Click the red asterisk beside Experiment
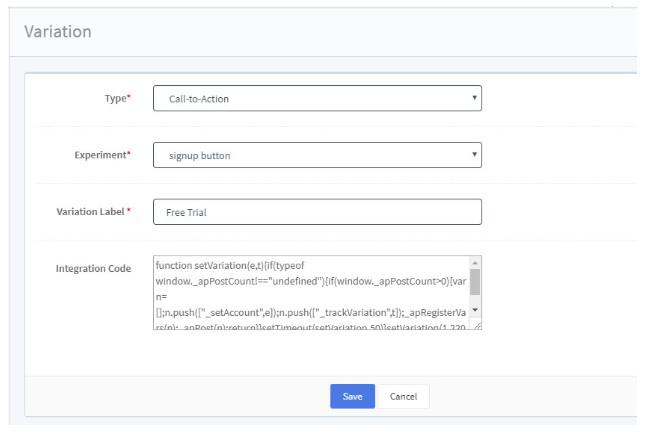Image resolution: width=670 pixels, height=432 pixels. 128,155
